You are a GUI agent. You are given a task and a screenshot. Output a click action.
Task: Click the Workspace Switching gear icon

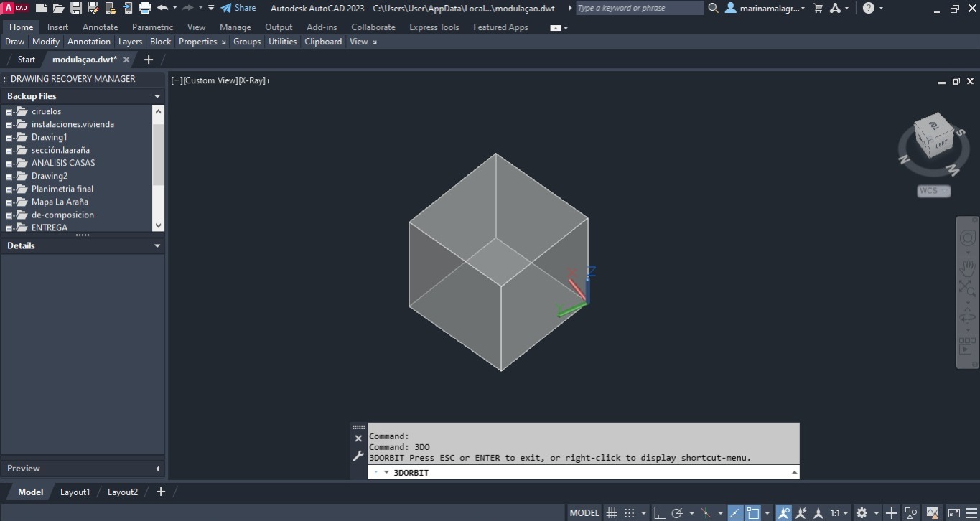(862, 513)
